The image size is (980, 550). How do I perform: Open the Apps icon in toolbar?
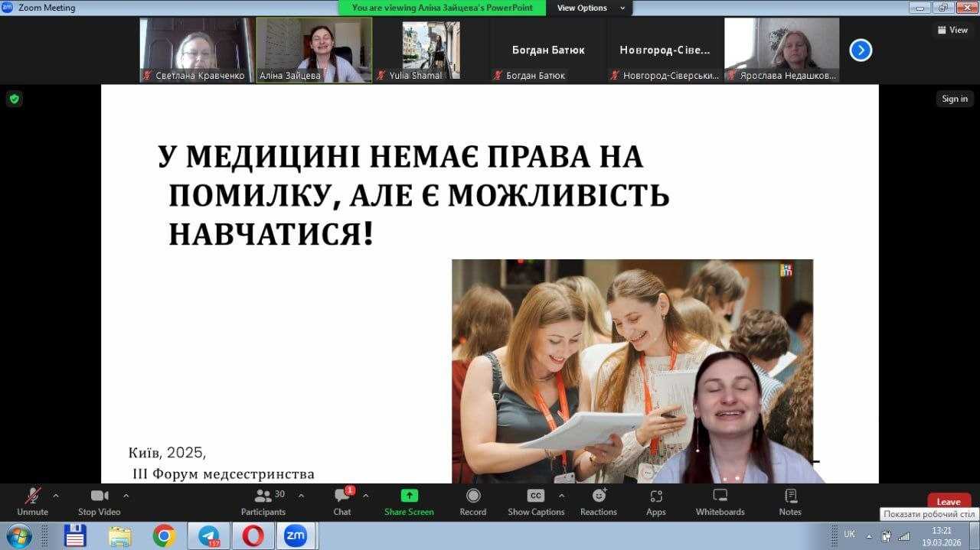click(655, 496)
